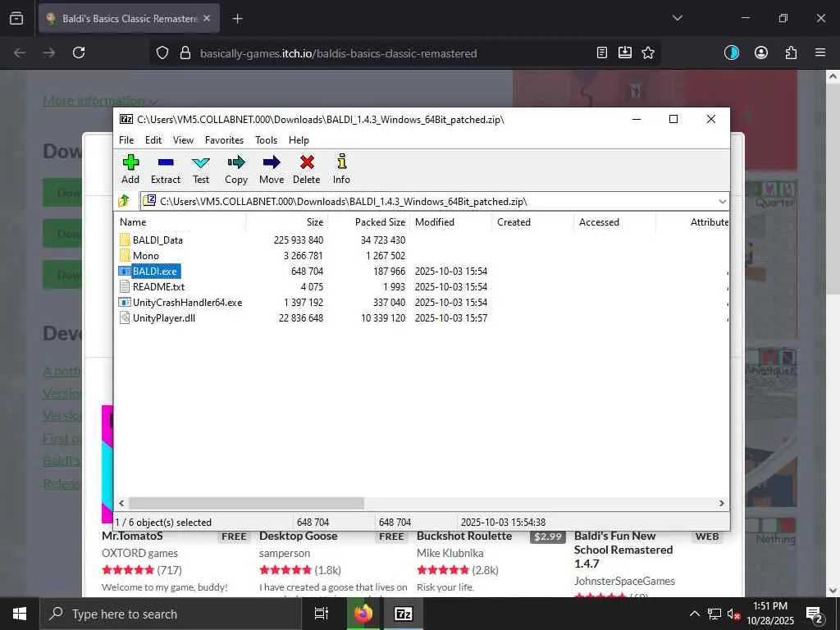Image resolution: width=840 pixels, height=630 pixels.
Task: Bookmark this page with star icon
Action: tap(648, 52)
